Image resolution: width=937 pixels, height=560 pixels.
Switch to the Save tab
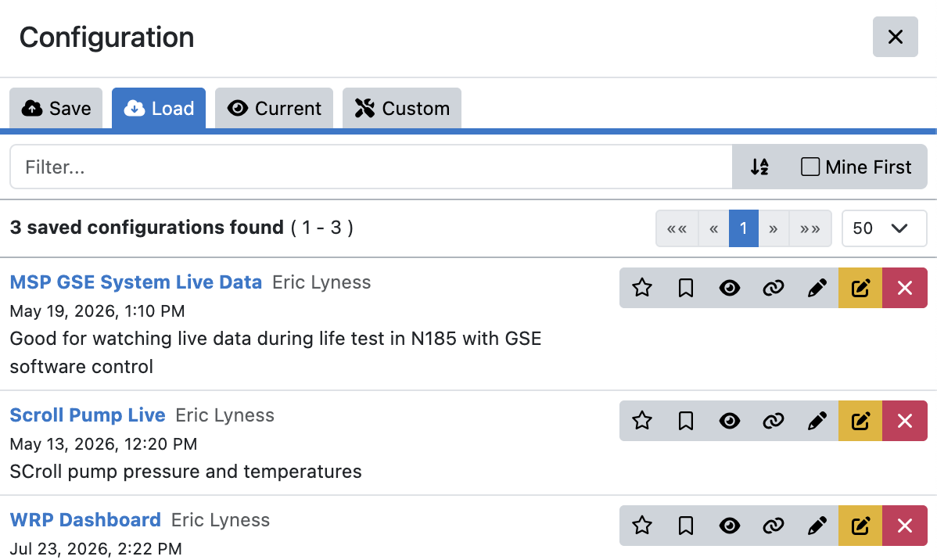click(56, 108)
